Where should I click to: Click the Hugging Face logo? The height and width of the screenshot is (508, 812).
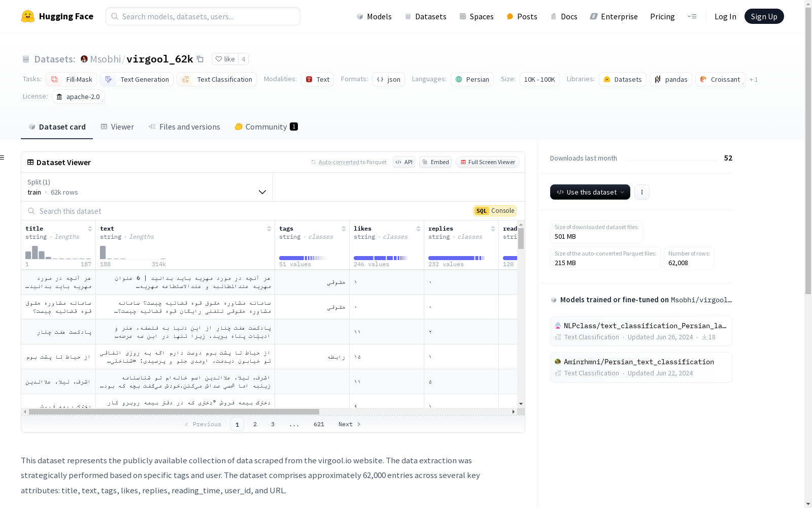click(57, 16)
